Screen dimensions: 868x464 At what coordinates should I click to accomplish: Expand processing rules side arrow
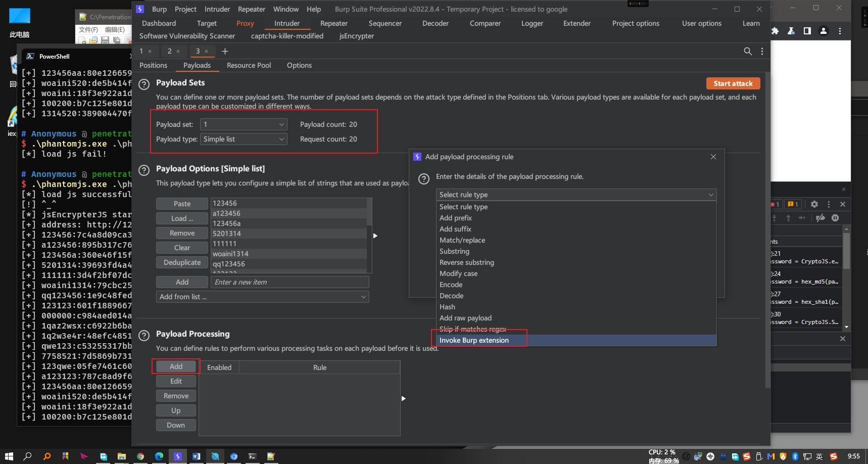click(x=403, y=398)
